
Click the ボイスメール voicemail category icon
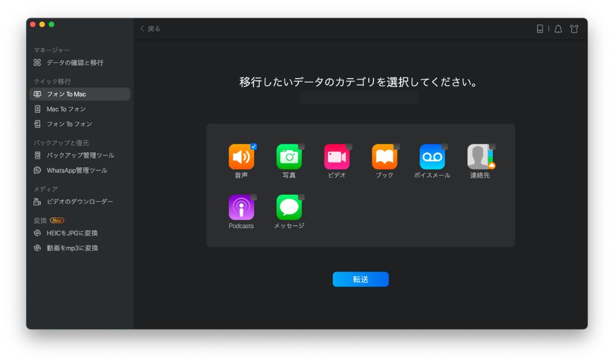432,157
